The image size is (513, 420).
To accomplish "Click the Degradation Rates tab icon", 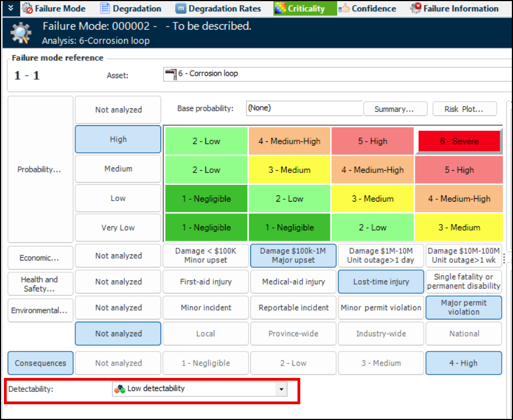I will click(x=181, y=8).
